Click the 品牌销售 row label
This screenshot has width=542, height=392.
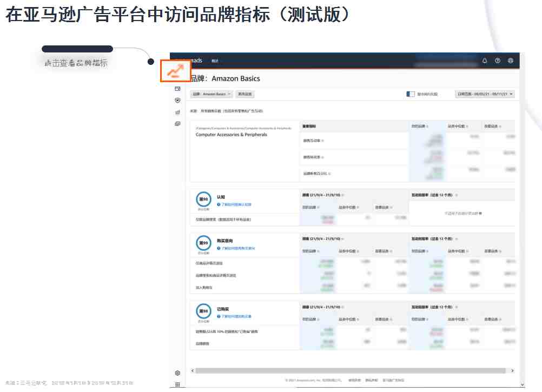click(202, 344)
